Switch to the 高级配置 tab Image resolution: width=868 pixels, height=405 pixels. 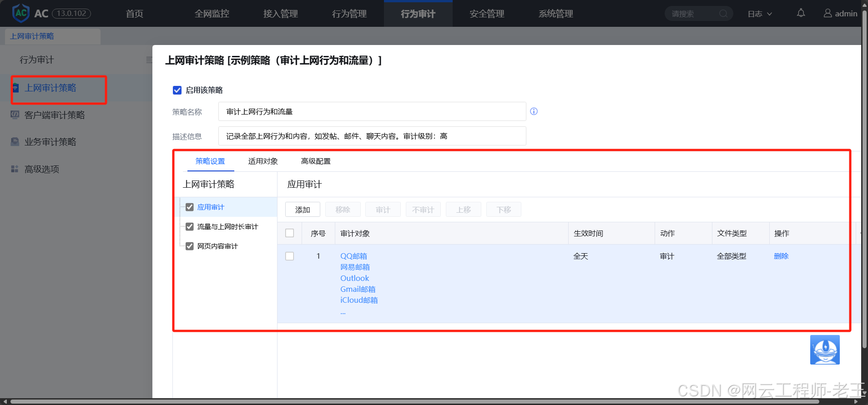[x=316, y=161]
